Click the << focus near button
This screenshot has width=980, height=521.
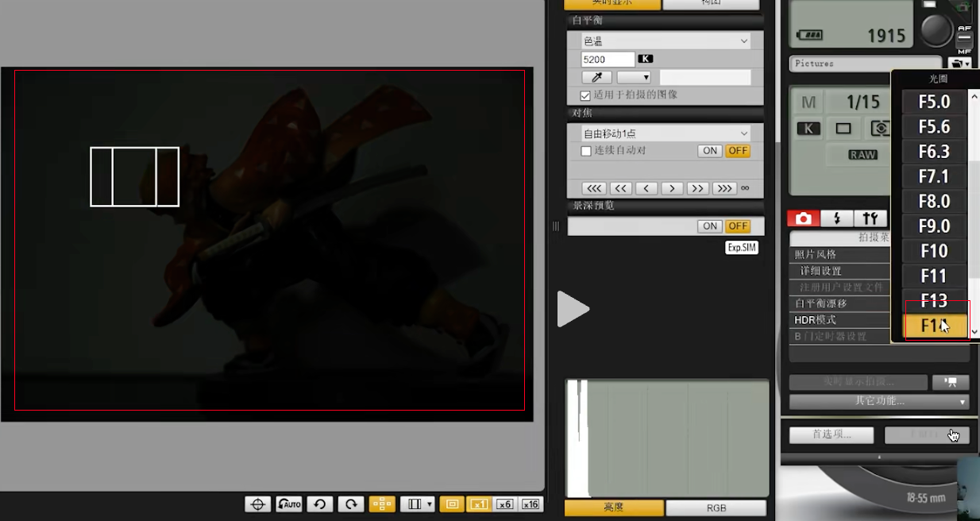pyautogui.click(x=620, y=188)
